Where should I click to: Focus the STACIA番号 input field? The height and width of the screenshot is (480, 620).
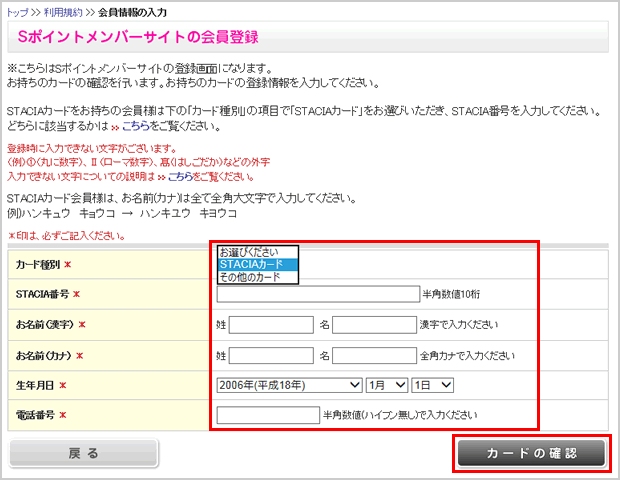318,294
